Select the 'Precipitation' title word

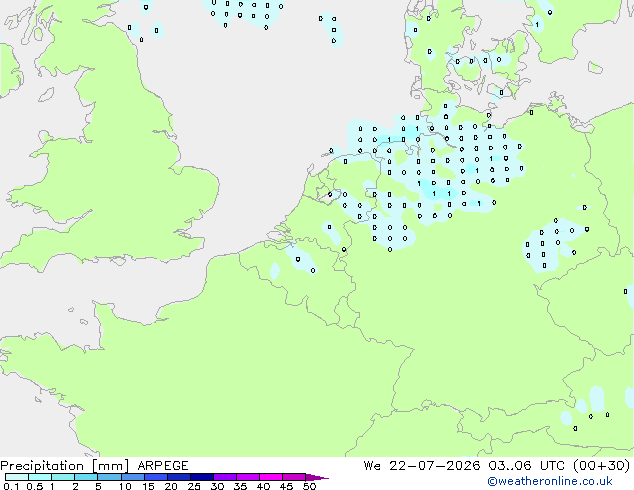(x=42, y=466)
